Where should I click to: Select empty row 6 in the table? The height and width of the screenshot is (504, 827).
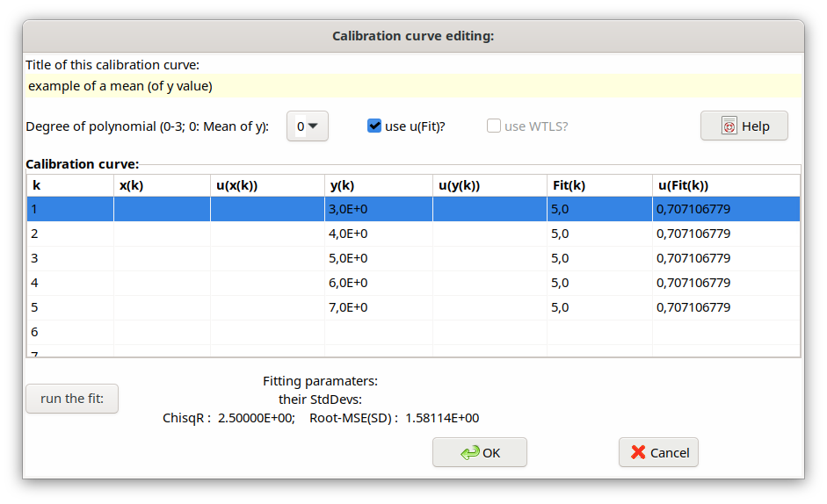[70, 332]
